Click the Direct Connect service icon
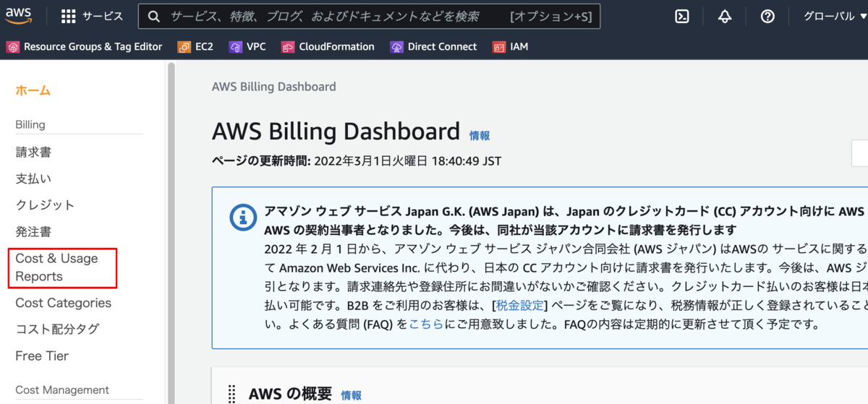Viewport: 868px width, 404px height. coord(396,47)
